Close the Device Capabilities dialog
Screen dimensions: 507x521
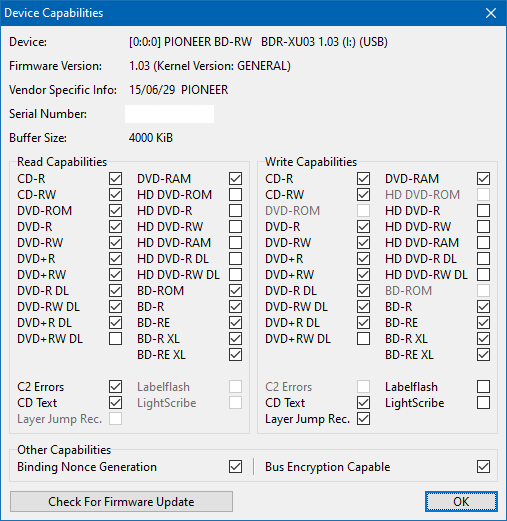point(491,13)
